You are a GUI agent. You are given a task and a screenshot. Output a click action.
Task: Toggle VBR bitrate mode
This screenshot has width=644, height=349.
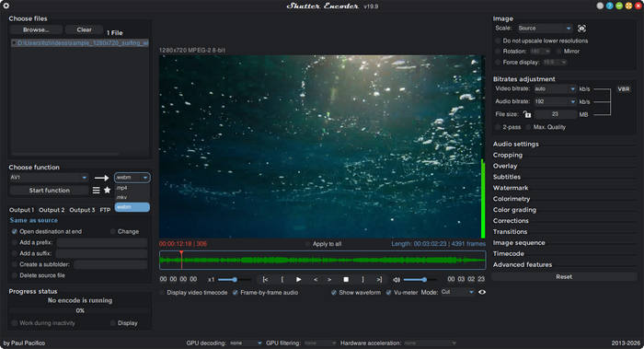coord(624,89)
